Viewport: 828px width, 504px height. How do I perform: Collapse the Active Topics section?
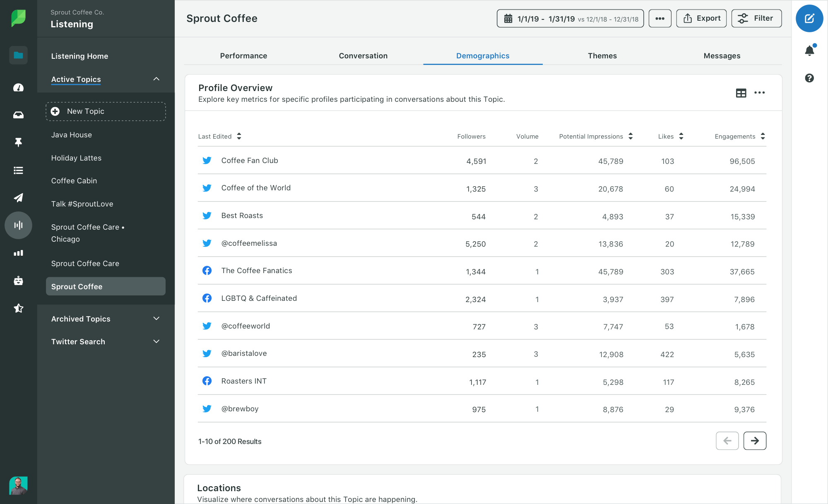tap(156, 79)
